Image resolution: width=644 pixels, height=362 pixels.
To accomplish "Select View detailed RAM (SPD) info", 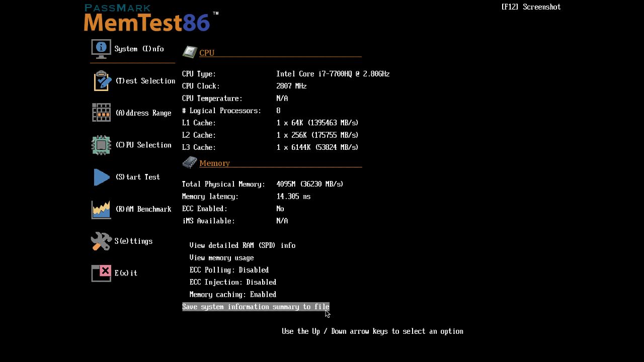I will (243, 245).
